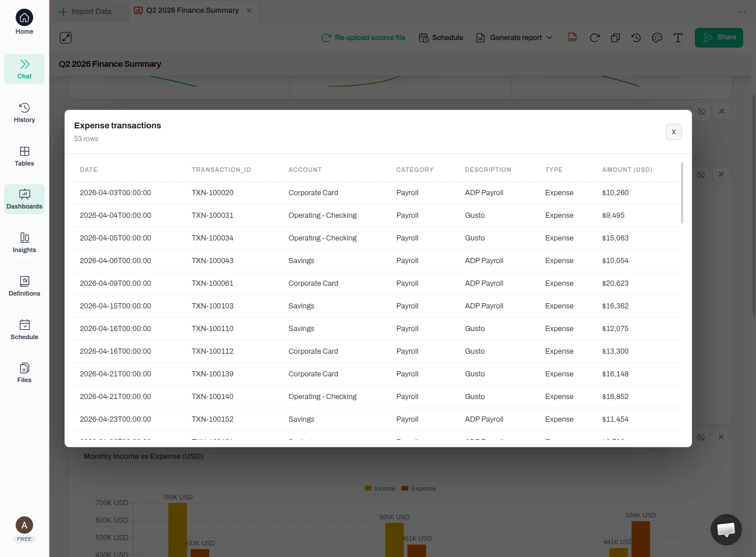Click the Expense legend swatch

pos(405,488)
